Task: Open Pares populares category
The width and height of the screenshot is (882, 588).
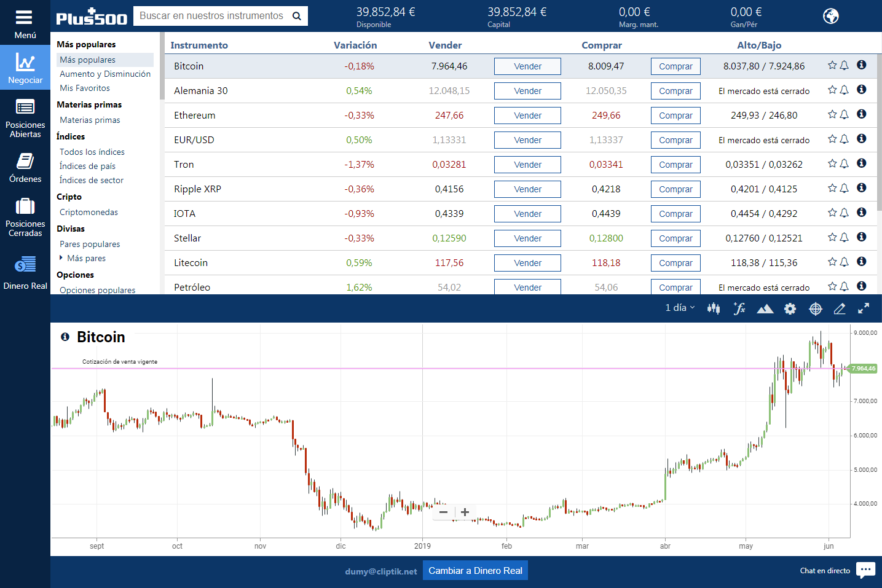Action: tap(90, 244)
